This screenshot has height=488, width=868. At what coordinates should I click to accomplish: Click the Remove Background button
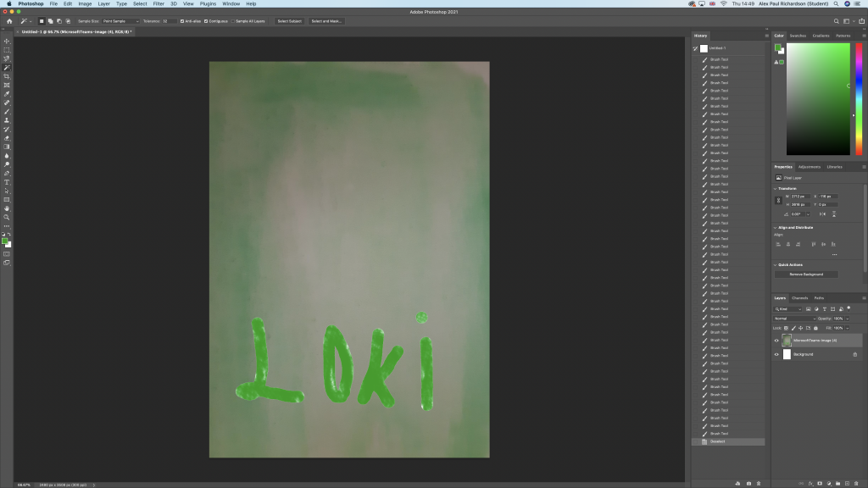click(x=806, y=274)
